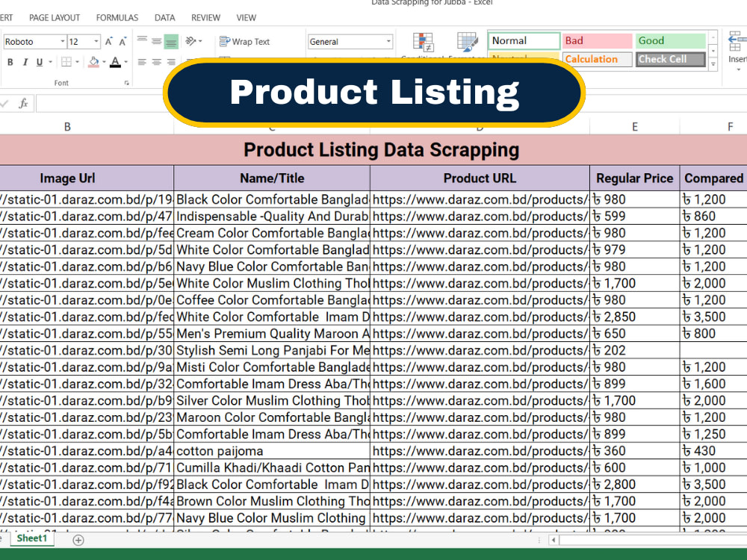Apply the Font Color A icon
The image size is (747, 560).
(115, 62)
